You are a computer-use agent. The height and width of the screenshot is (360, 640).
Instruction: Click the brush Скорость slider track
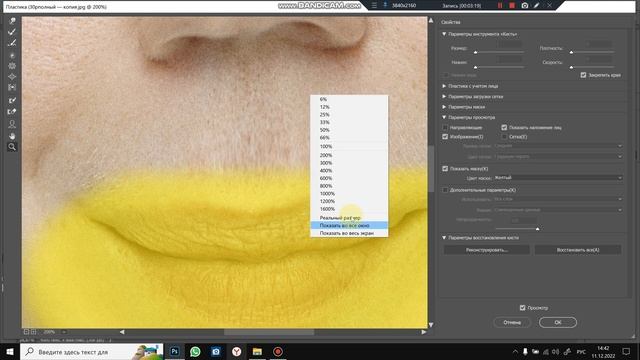click(592, 67)
